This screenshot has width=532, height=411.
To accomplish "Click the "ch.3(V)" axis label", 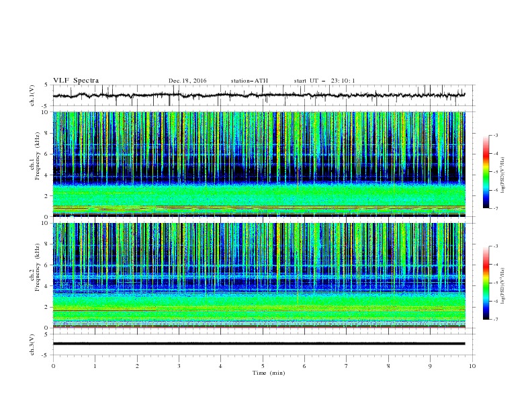I will click(32, 345).
